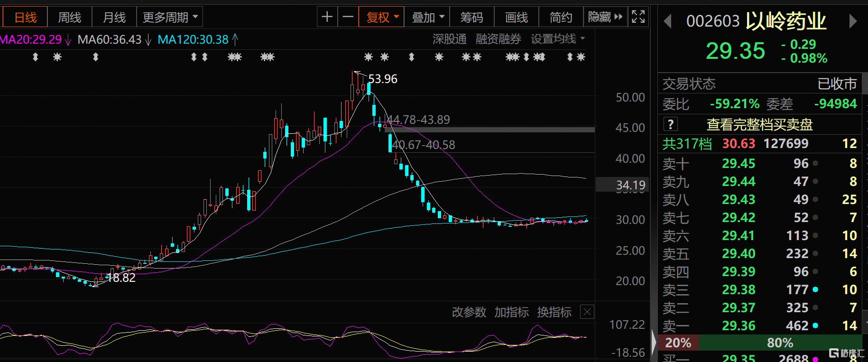Select 卖三 row at 29.38
The image size is (868, 362).
759,289
